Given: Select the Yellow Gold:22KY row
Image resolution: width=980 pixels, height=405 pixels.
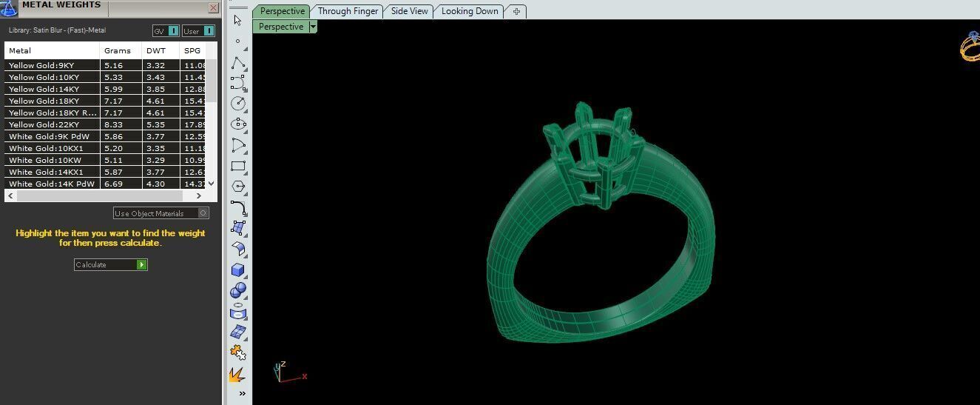Looking at the screenshot, I should pyautogui.click(x=105, y=124).
